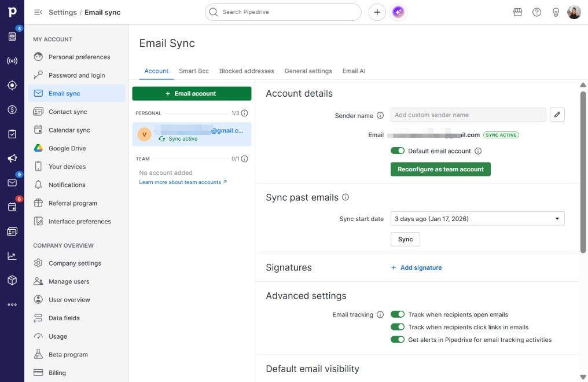
Task: Open Your devices settings
Action: coord(76,167)
